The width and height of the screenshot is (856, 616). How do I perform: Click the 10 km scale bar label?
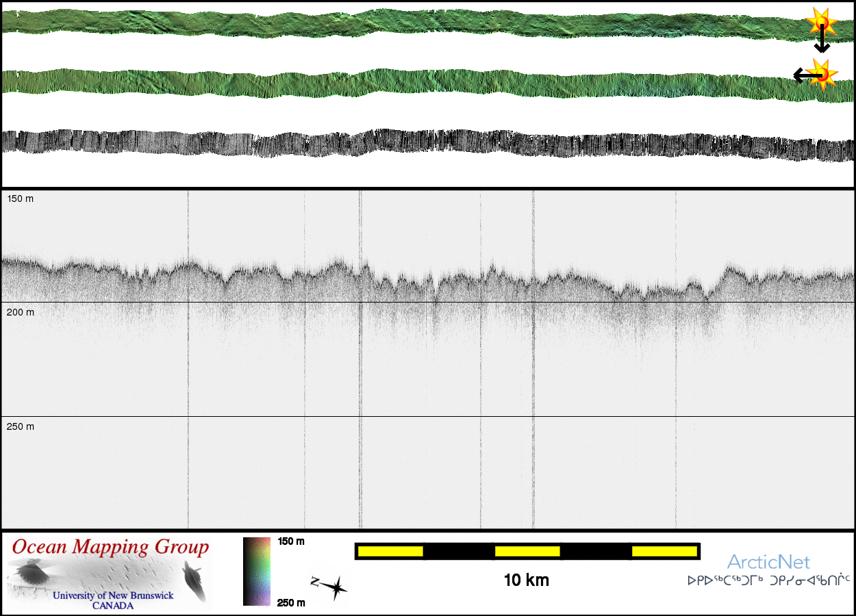coord(526,580)
